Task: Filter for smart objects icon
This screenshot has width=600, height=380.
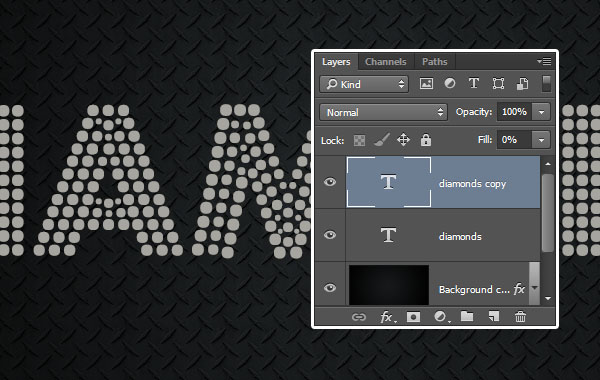Action: [x=522, y=83]
